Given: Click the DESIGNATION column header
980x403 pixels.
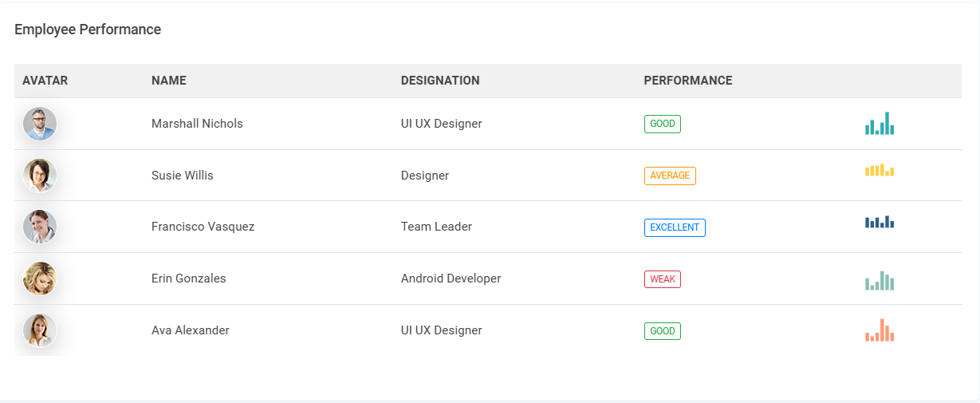Looking at the screenshot, I should pyautogui.click(x=440, y=81).
